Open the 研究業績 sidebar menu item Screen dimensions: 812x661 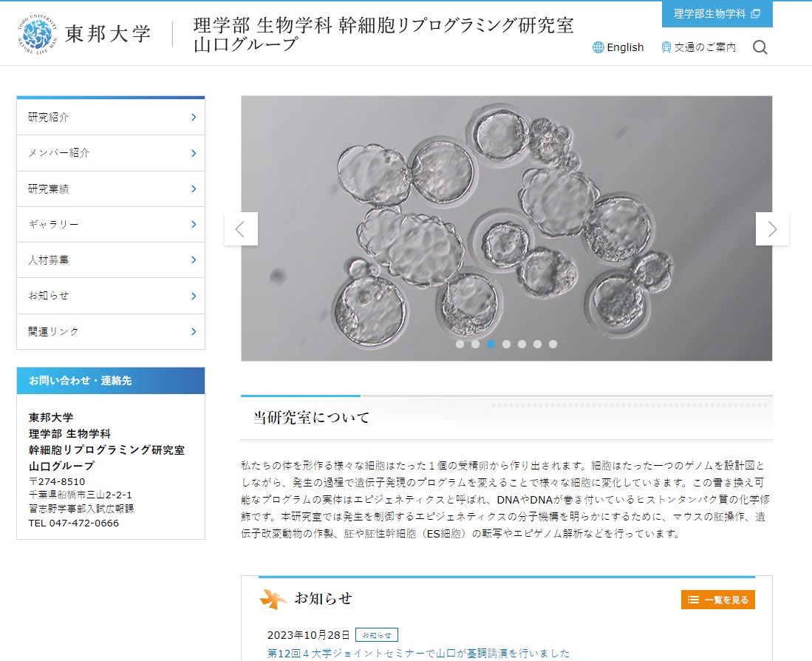[111, 189]
